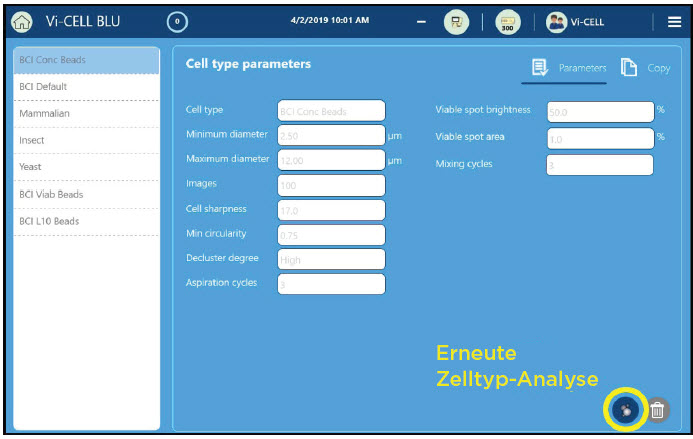Click the Parameters document icon

(540, 68)
